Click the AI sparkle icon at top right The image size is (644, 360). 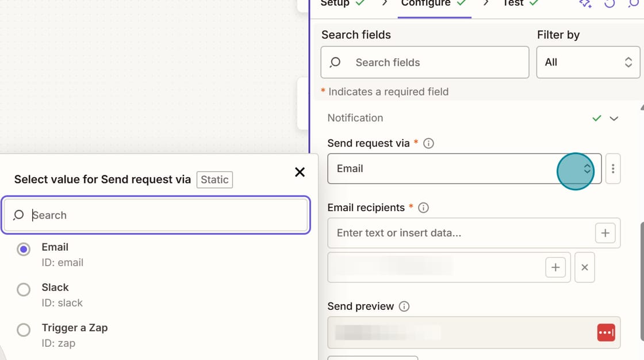coord(585,4)
